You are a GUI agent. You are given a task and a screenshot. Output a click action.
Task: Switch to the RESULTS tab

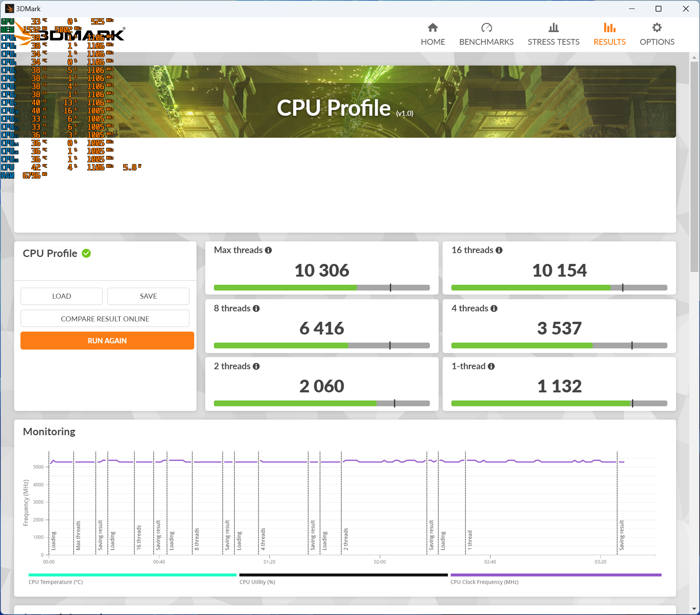(x=609, y=42)
